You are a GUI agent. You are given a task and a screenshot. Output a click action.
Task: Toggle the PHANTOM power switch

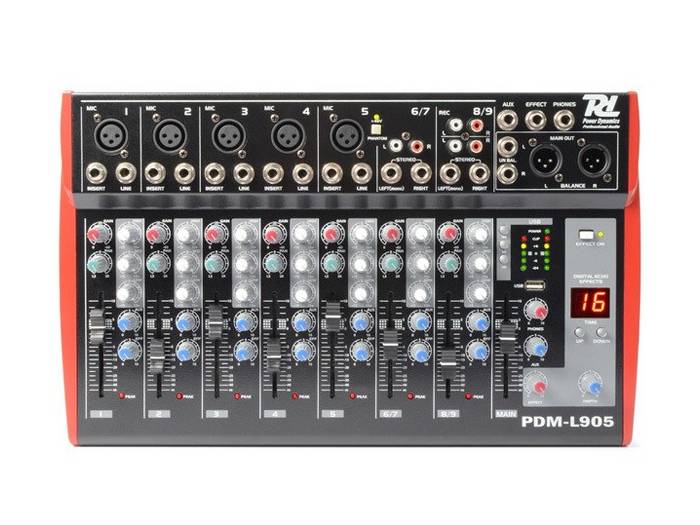coord(377,129)
